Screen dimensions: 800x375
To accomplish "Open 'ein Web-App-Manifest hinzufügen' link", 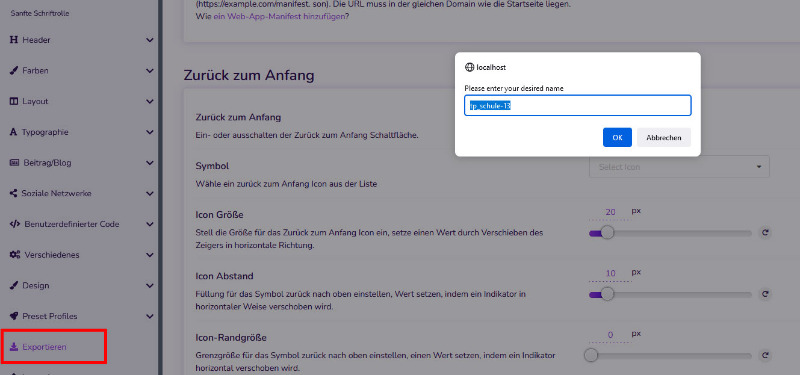I will pyautogui.click(x=279, y=16).
